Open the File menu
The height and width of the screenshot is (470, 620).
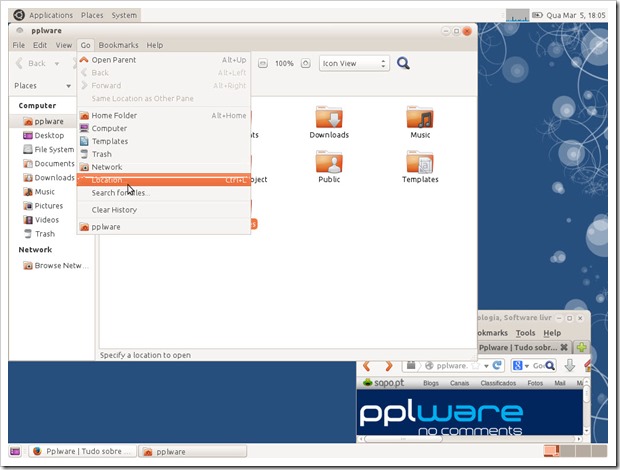tap(19, 45)
